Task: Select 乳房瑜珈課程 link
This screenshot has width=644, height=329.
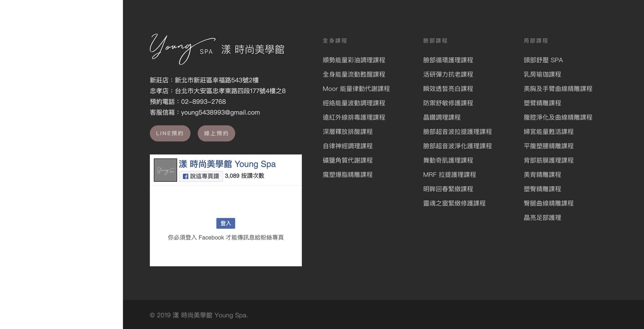Action: pos(542,75)
